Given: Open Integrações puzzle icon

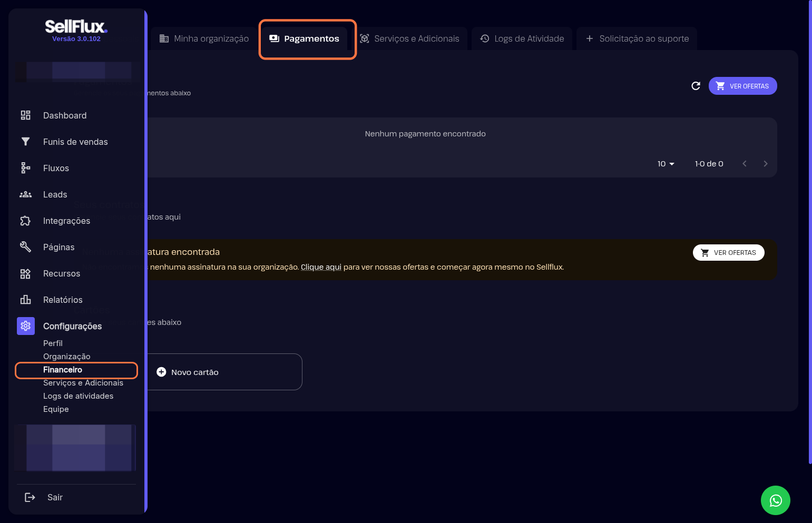Looking at the screenshot, I should coord(25,221).
